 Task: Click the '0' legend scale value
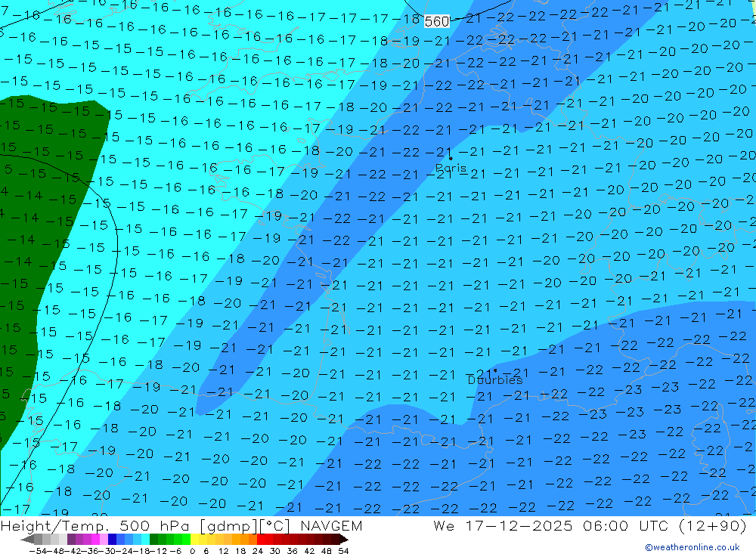(x=192, y=551)
